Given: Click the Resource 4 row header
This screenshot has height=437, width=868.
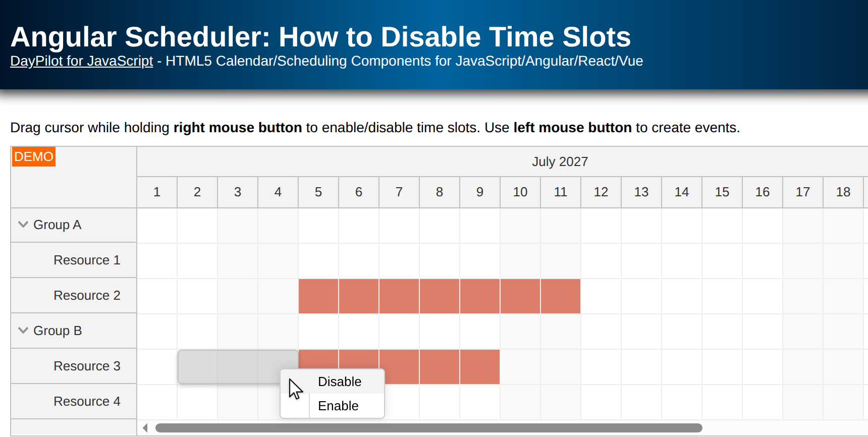Looking at the screenshot, I should [x=74, y=401].
